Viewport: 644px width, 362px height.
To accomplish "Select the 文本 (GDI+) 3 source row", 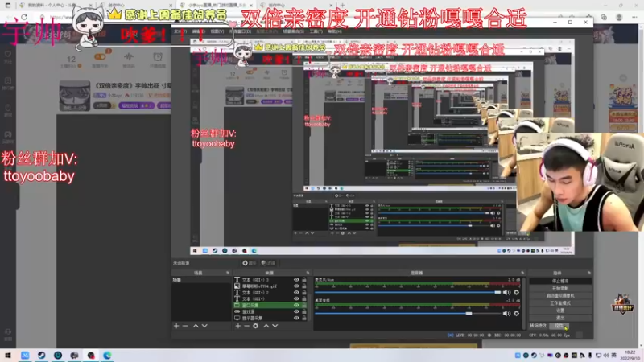I will (271, 280).
